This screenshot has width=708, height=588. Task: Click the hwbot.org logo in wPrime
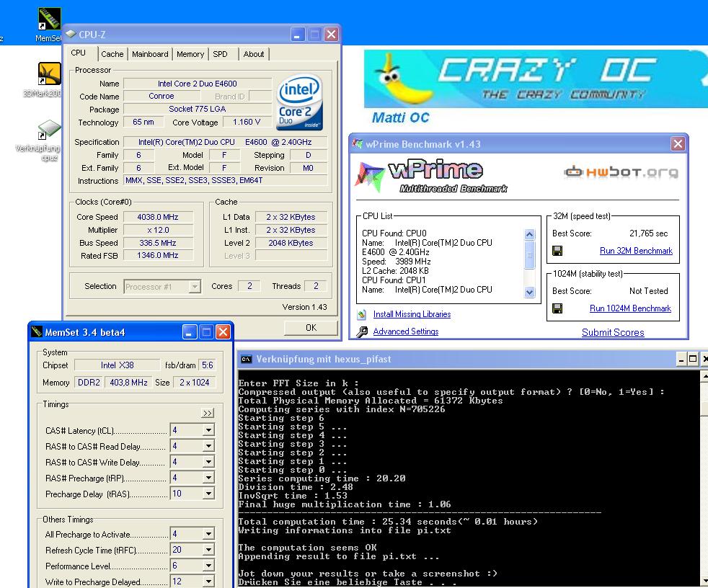coord(621,172)
